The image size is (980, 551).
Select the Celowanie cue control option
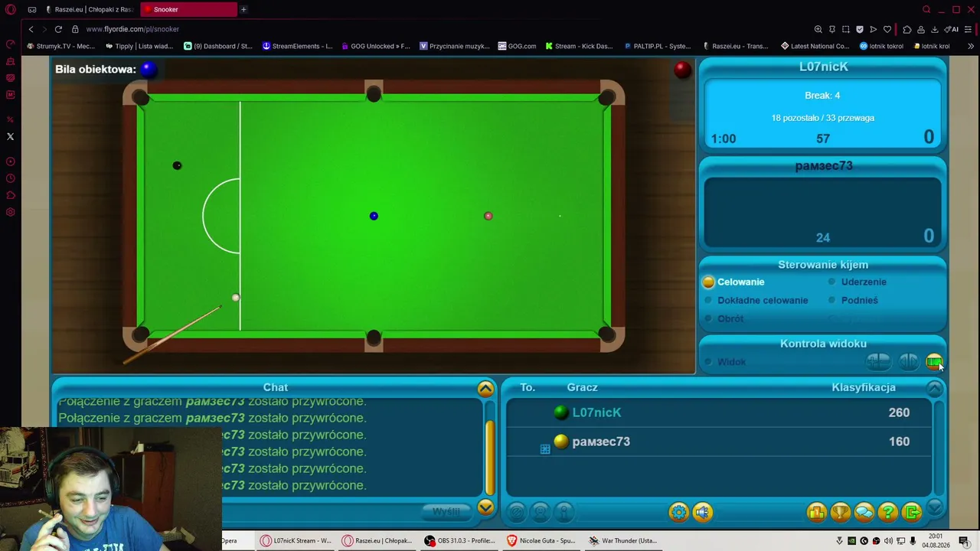point(735,282)
